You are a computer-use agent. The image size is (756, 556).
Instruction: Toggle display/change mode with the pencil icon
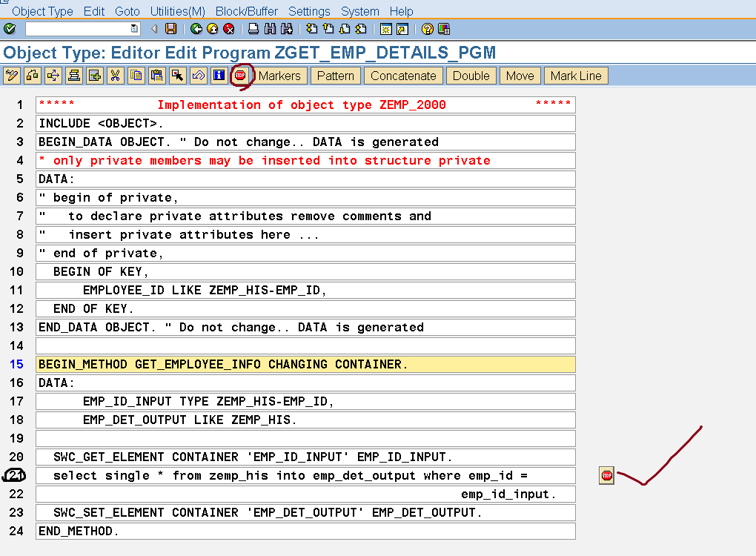pos(12,75)
